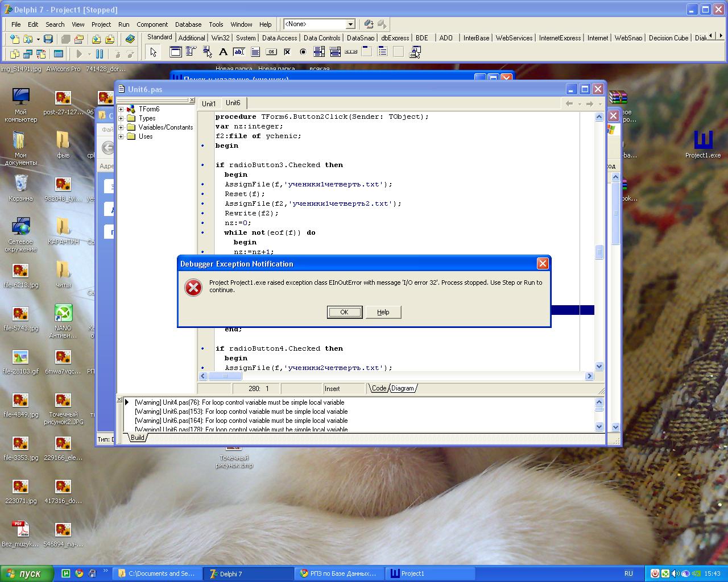Click the Save icon in toolbar
The image size is (728, 582).
[48, 39]
